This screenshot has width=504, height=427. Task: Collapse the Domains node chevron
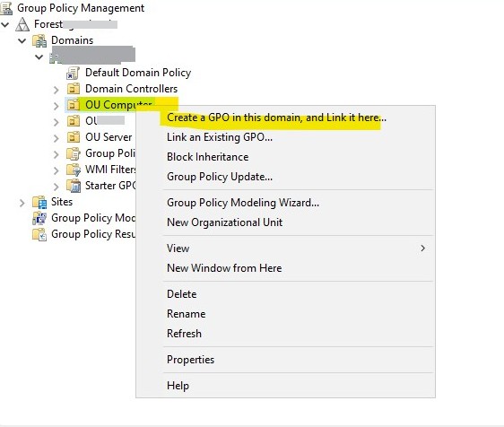[22, 41]
